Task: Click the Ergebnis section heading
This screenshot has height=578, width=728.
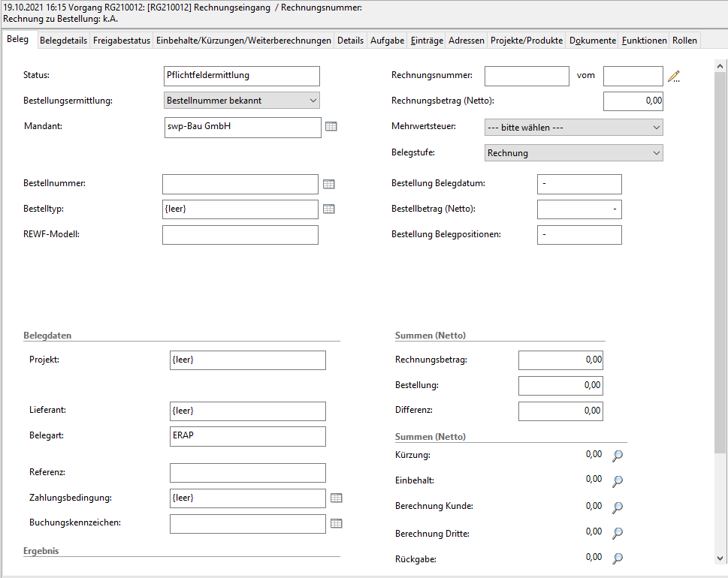Action: point(41,551)
